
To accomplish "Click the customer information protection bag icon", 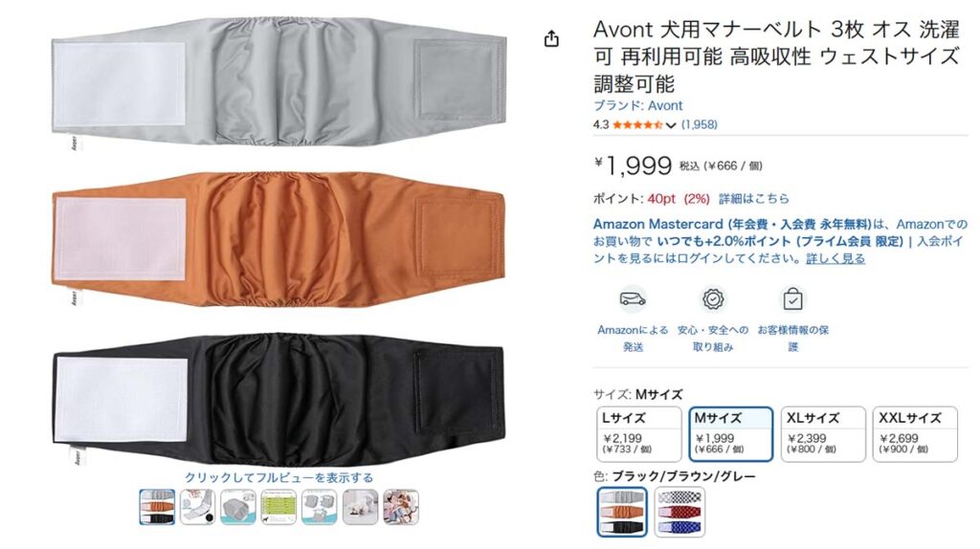I will point(792,299).
